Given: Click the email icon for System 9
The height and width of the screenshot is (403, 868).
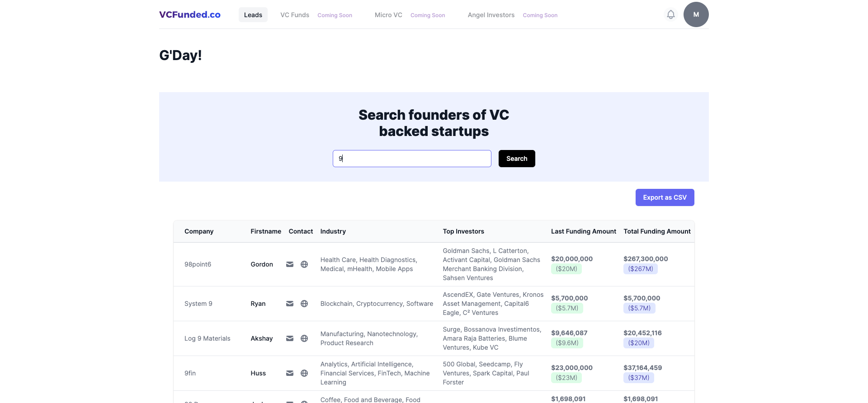Looking at the screenshot, I should 290,304.
